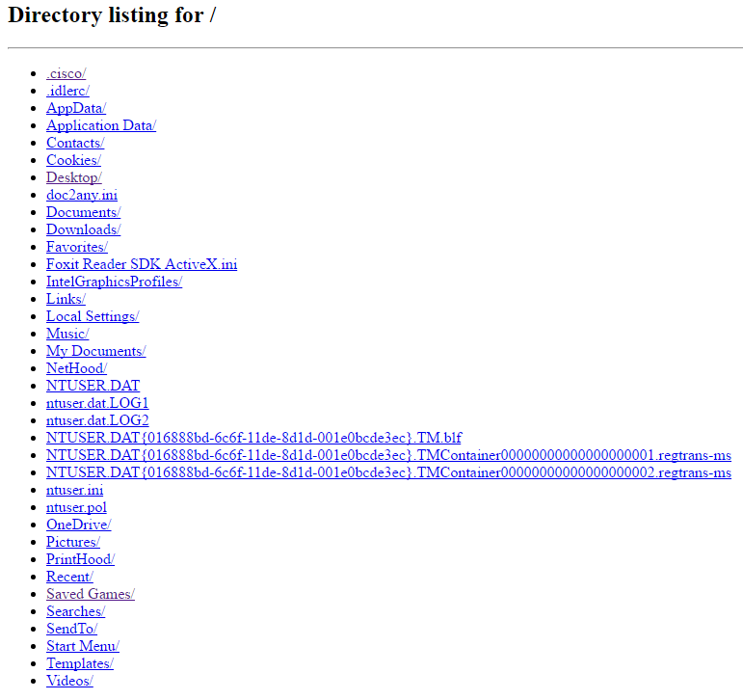Viewport: 743px width, 700px height.
Task: Open the Music/ folder link
Action: 67,334
